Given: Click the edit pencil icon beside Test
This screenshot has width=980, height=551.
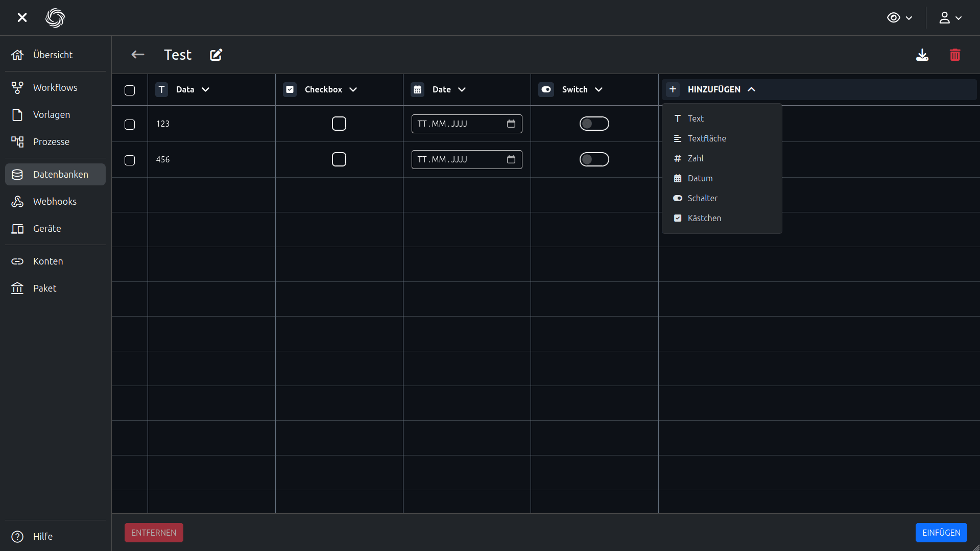Looking at the screenshot, I should click(x=216, y=55).
